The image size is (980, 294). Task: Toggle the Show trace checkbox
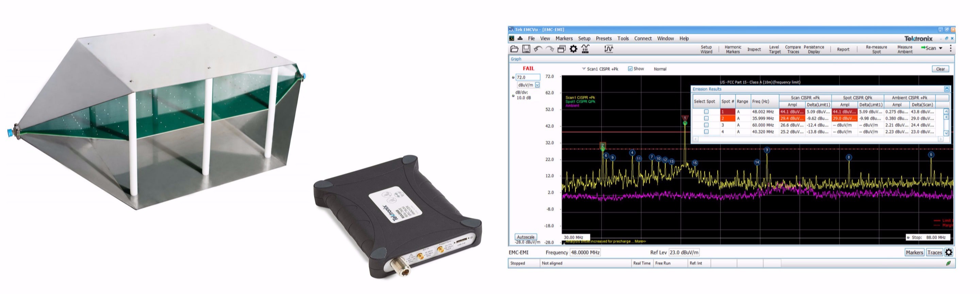tap(630, 69)
